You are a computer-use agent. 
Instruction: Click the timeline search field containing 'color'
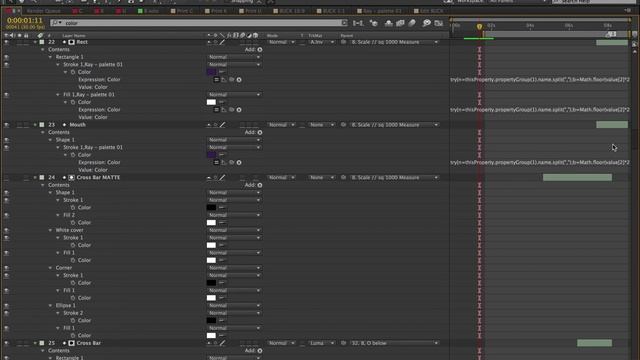point(199,23)
